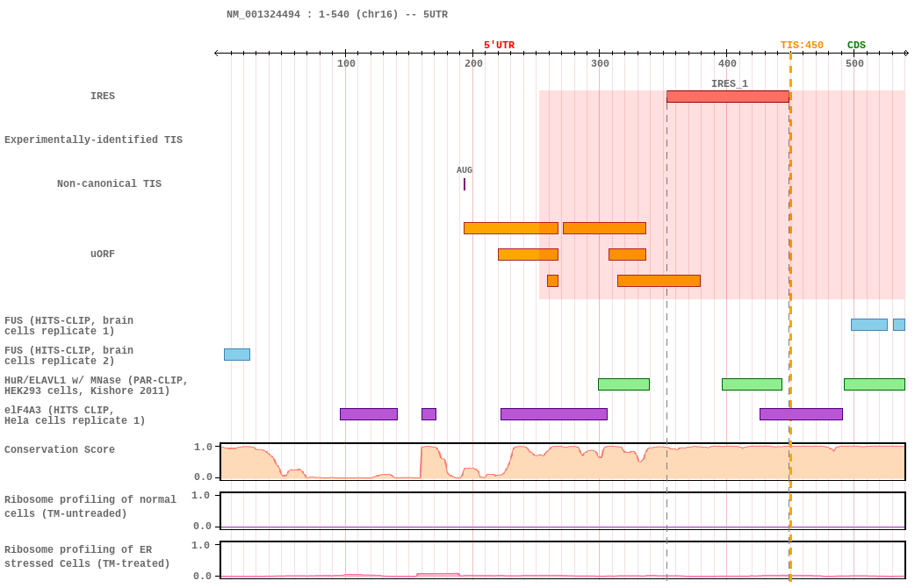The image size is (922, 588).
Task: Click the eIF4A3 purple site overlapping the TIS
Action: (x=802, y=414)
